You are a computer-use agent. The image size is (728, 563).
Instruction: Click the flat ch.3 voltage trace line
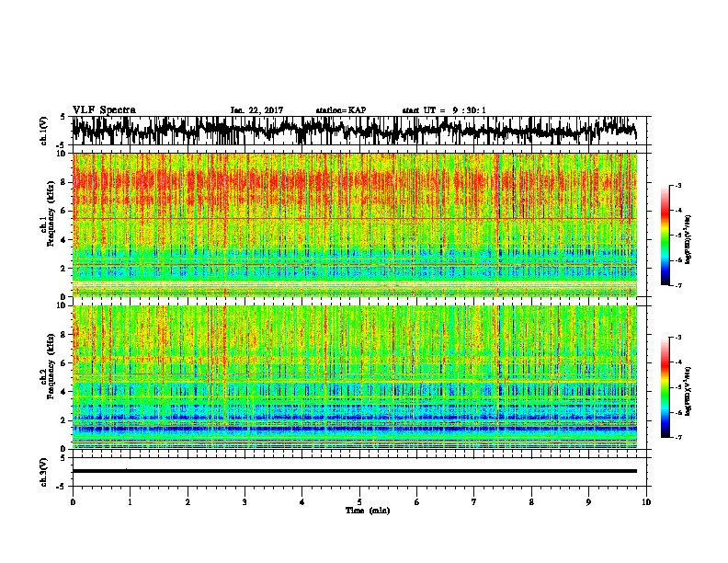coord(354,471)
